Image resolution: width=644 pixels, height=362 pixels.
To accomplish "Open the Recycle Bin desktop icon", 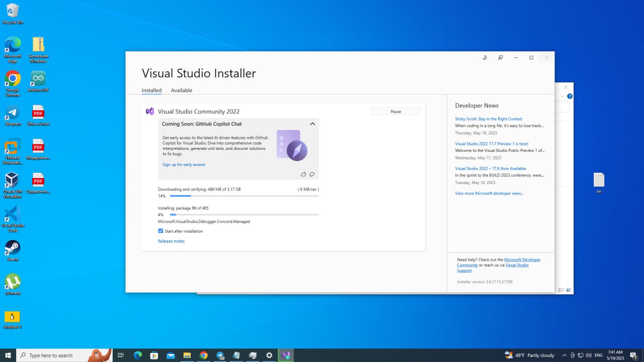I will pos(13,14).
